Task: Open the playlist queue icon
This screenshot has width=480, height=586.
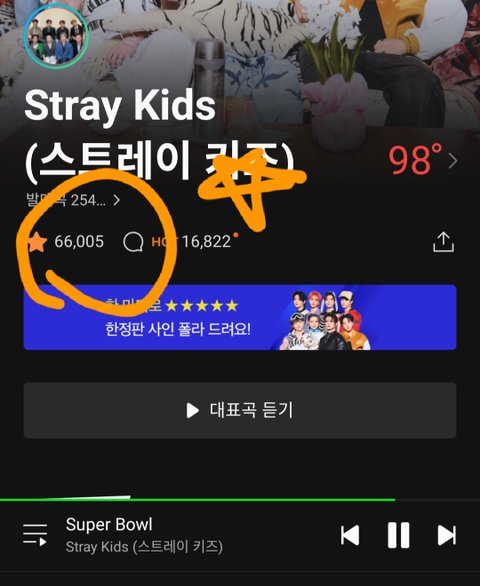Action: pos(35,534)
